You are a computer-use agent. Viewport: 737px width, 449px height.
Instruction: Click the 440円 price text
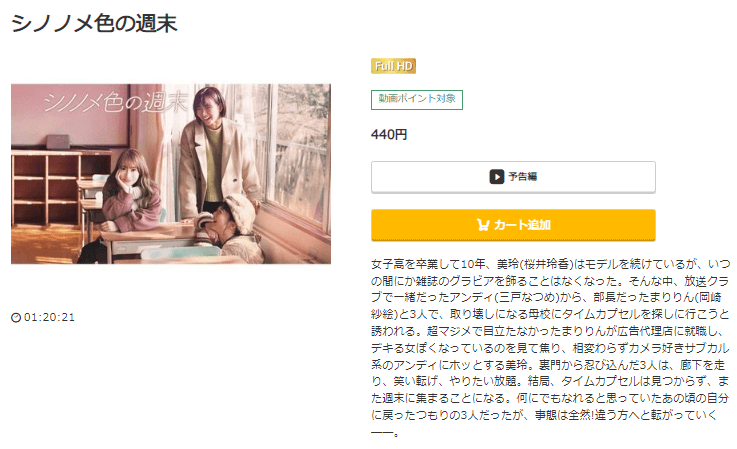[389, 135]
